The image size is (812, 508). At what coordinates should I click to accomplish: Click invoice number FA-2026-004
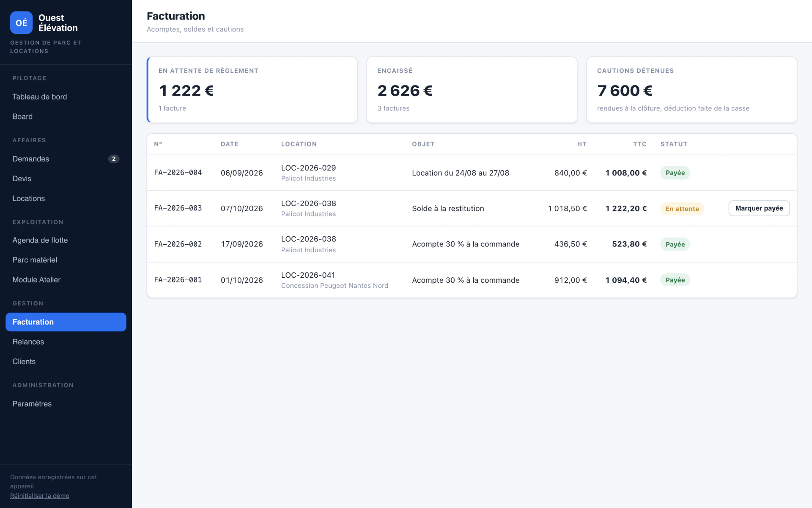[178, 173]
